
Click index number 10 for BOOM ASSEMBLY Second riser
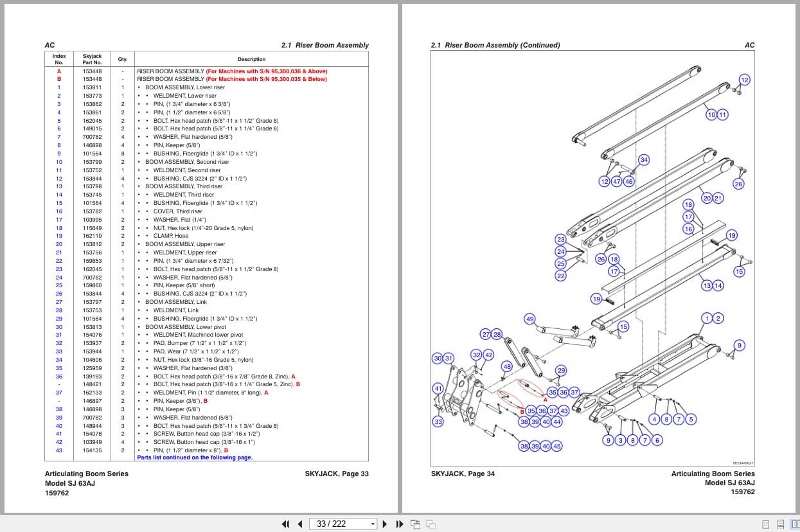coord(58,161)
